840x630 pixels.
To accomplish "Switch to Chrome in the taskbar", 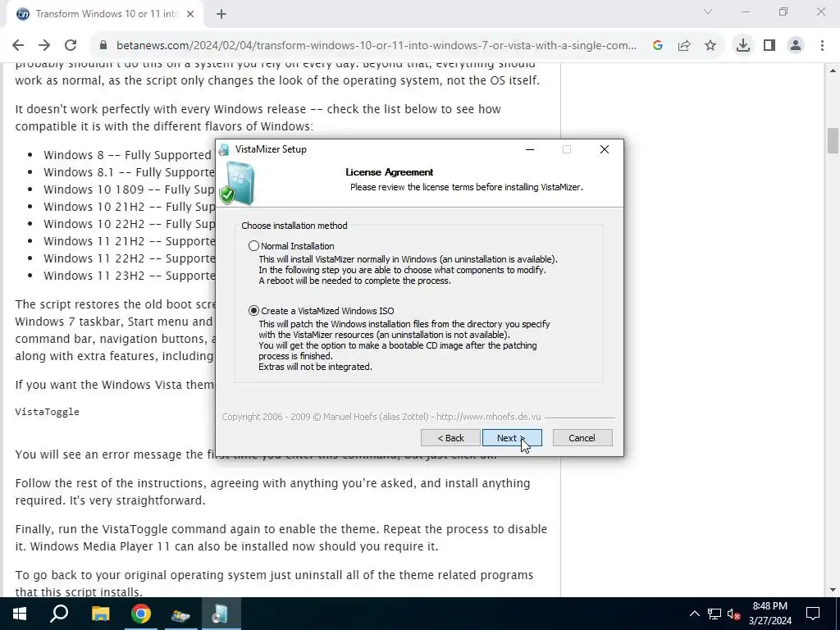I will pyautogui.click(x=141, y=614).
